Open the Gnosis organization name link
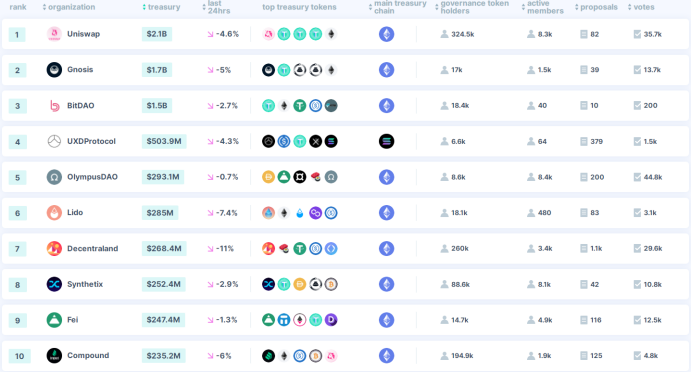Image resolution: width=692 pixels, height=372 pixels. point(80,70)
